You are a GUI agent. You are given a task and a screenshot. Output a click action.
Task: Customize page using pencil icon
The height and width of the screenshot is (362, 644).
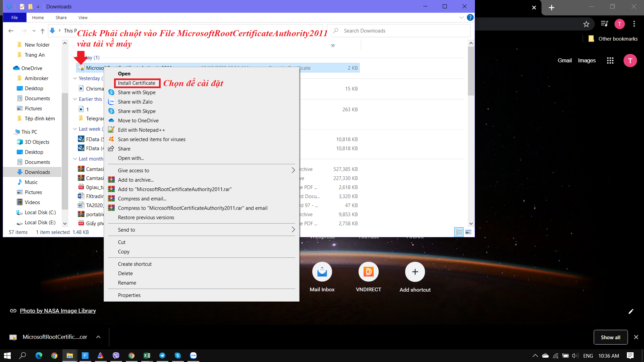click(x=631, y=311)
